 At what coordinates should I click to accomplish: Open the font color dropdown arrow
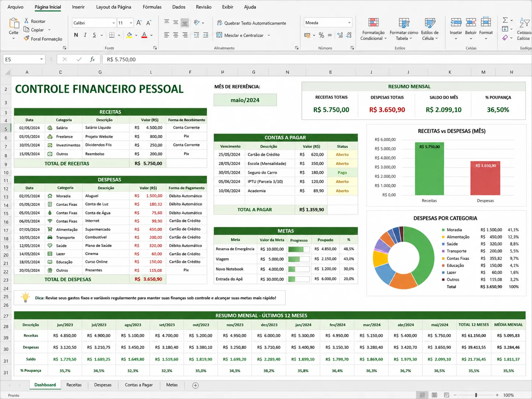click(151, 35)
